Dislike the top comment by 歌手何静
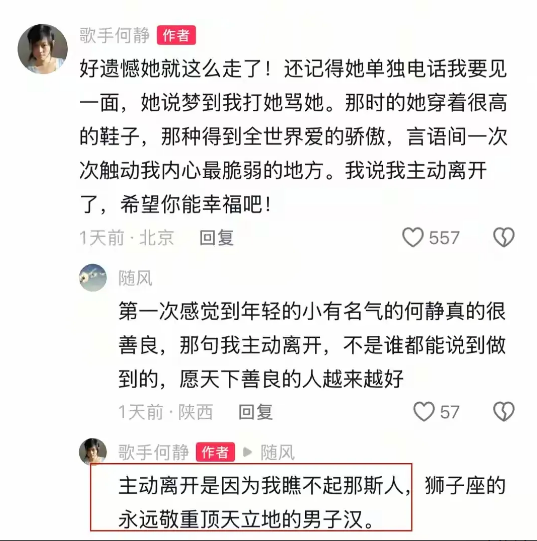537x541 pixels. [504, 237]
